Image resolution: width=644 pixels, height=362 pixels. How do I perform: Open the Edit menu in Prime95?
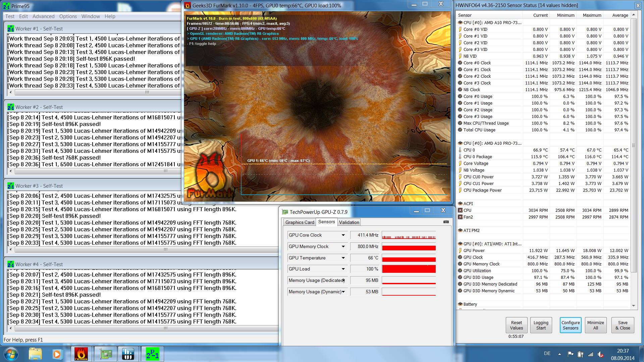click(x=23, y=16)
